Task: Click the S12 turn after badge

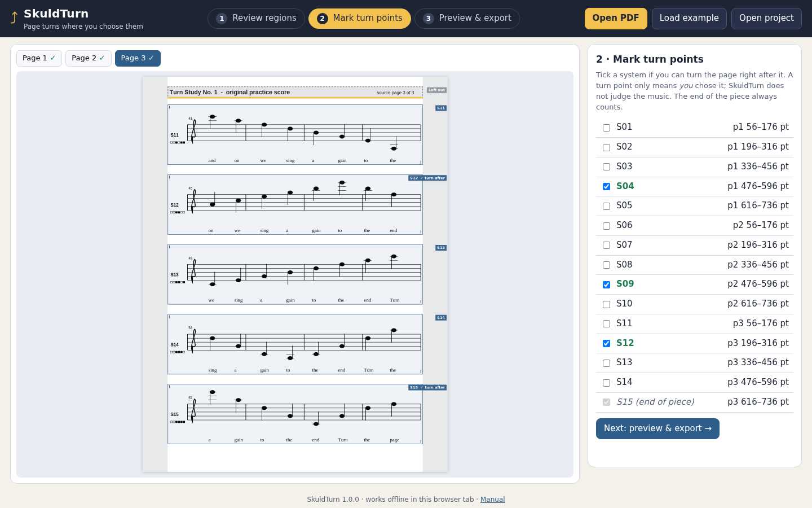Action: pyautogui.click(x=427, y=178)
